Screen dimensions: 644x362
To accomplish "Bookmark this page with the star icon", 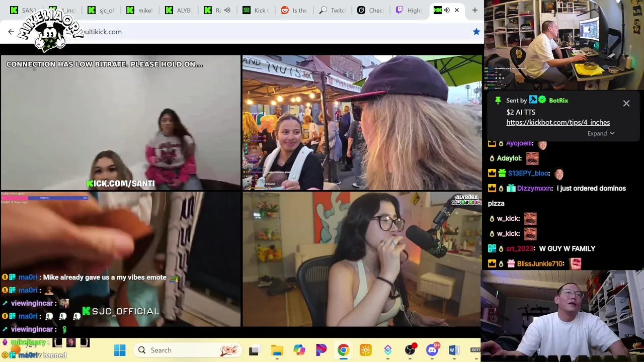I will 476,32.
